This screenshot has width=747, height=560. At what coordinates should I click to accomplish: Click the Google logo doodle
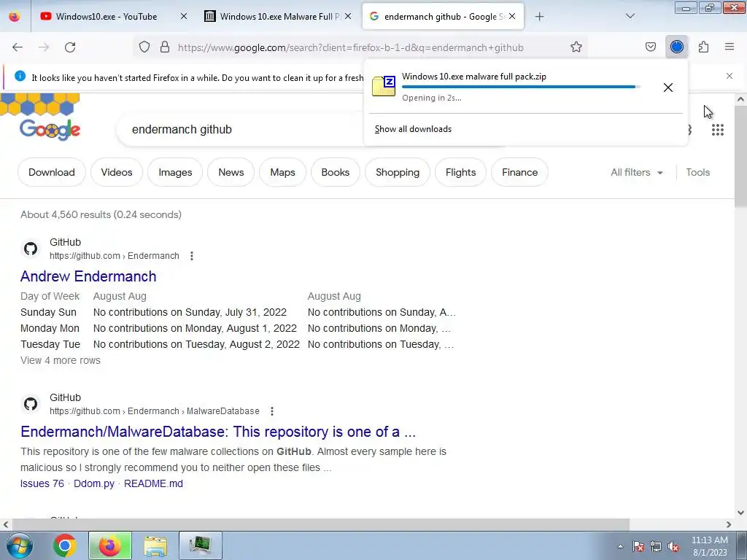(x=50, y=129)
